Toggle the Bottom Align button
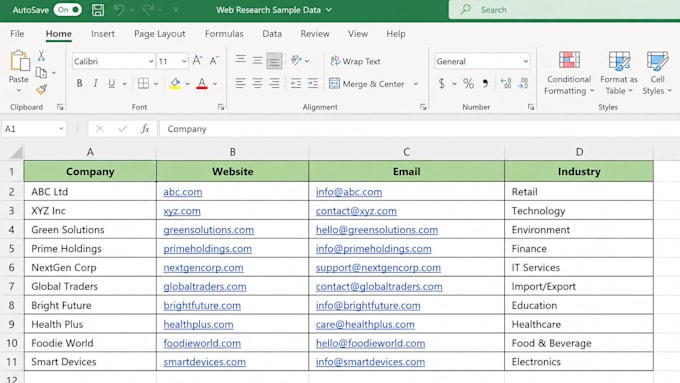The height and width of the screenshot is (383, 680). [x=274, y=61]
